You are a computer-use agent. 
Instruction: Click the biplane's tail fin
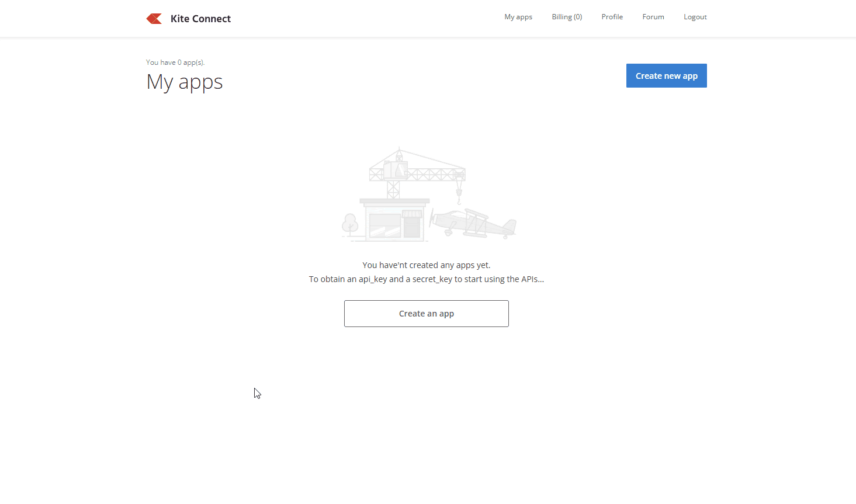coord(510,225)
